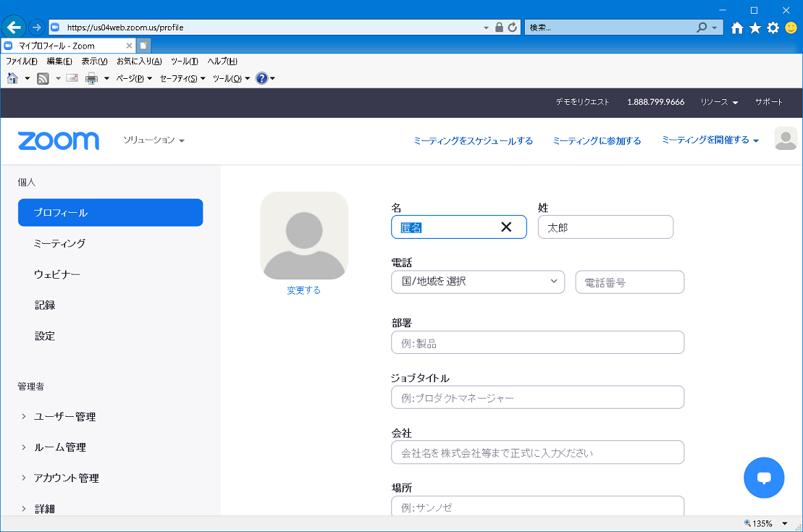Click the RSS feeds icon
The height and width of the screenshot is (532, 803).
click(x=43, y=78)
